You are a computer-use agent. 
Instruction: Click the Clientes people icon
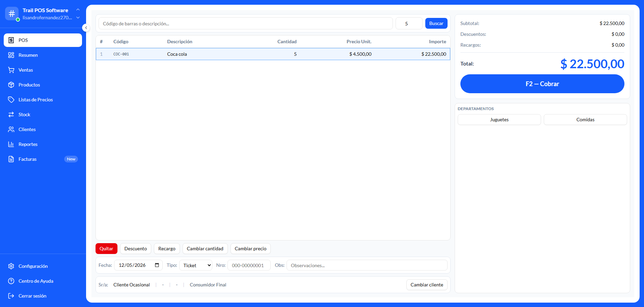pos(11,129)
